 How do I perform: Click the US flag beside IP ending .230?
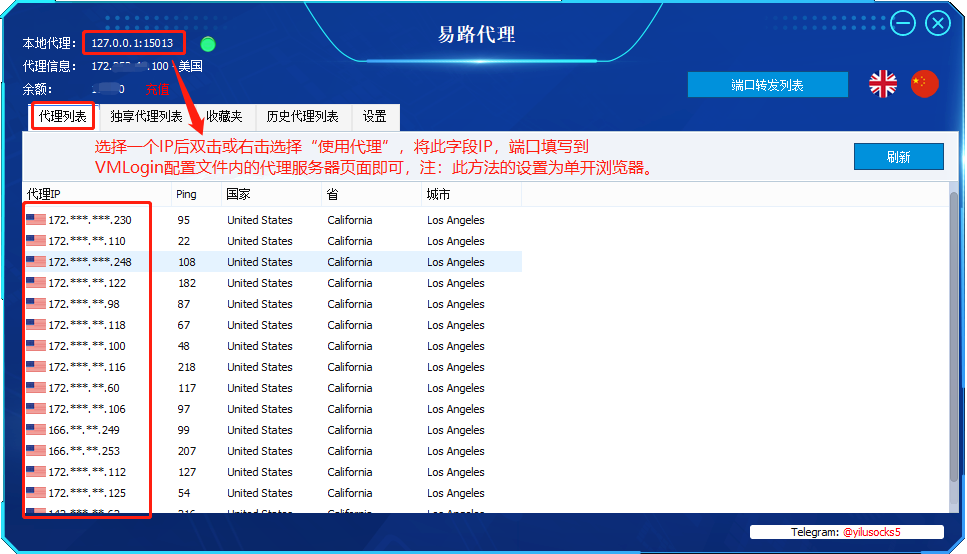(x=37, y=220)
